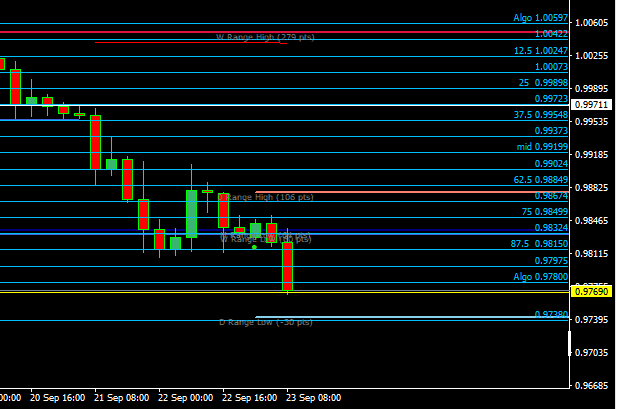Select the 'mid 0.99199' level label
Image resolution: width=617 pixels, height=409 pixels.
(x=542, y=147)
